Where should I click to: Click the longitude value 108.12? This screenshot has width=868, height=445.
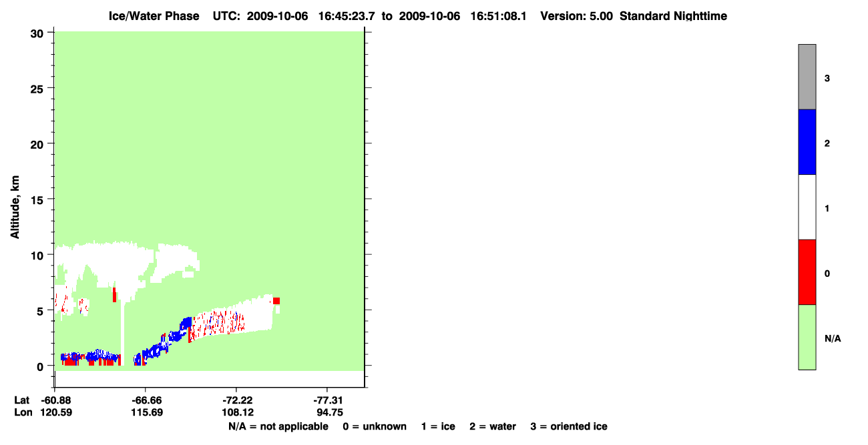(238, 412)
